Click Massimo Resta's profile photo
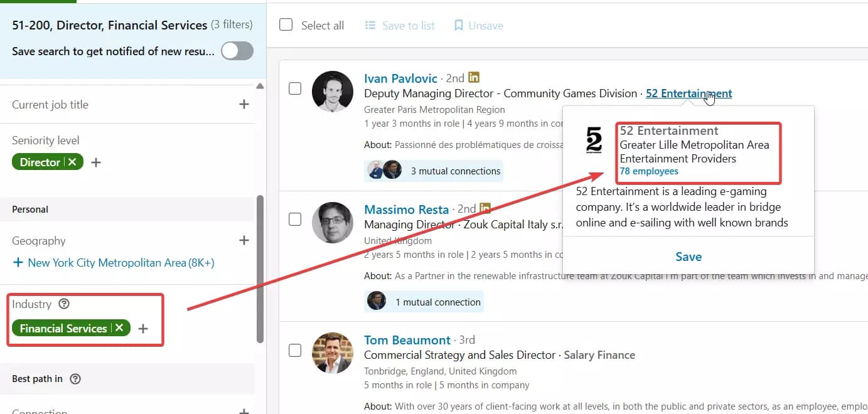The width and height of the screenshot is (868, 414). (333, 223)
